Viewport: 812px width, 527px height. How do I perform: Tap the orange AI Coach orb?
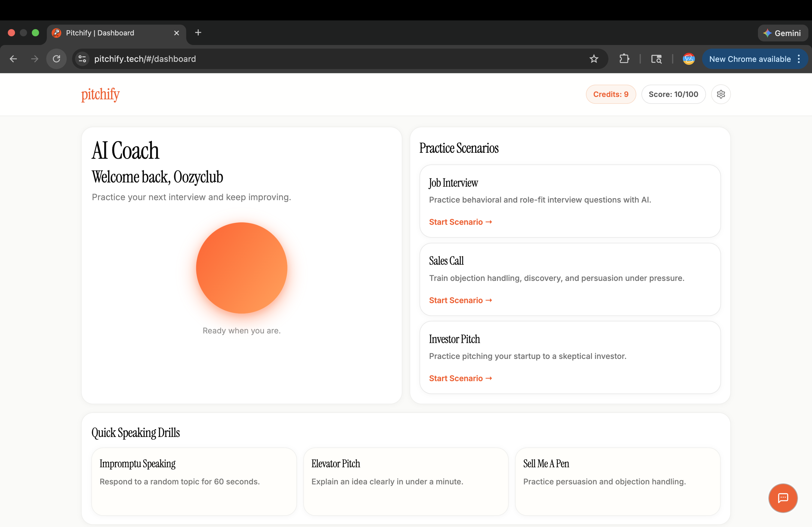241,268
